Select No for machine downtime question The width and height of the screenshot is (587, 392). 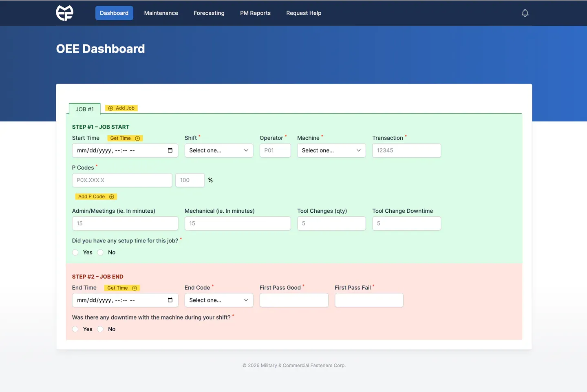pyautogui.click(x=100, y=329)
